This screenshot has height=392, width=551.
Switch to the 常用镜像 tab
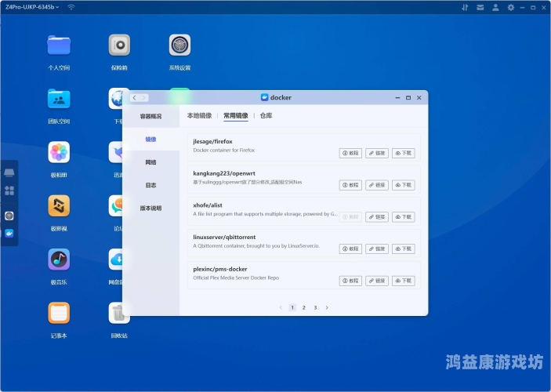coord(236,116)
